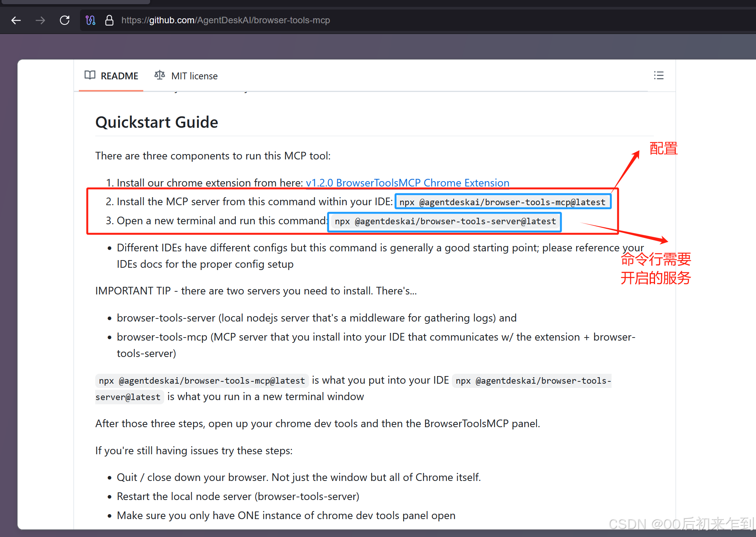Switch to the MIT license tab
Viewport: 756px width, 537px height.
194,76
